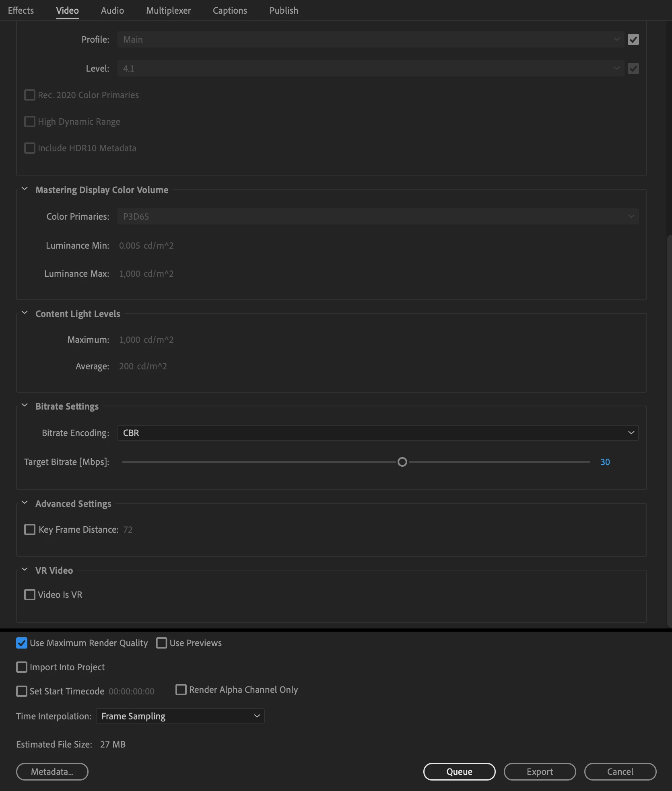Open the Captions tab

click(x=230, y=10)
